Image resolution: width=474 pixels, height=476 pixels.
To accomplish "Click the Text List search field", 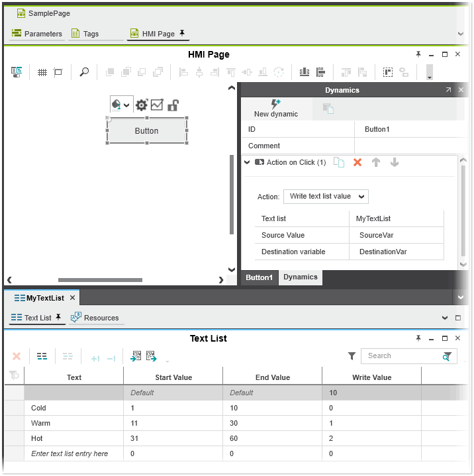I will [x=402, y=356].
